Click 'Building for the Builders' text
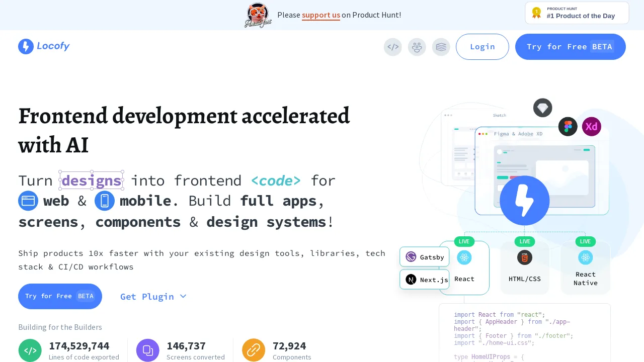The width and height of the screenshot is (644, 362). (x=60, y=327)
